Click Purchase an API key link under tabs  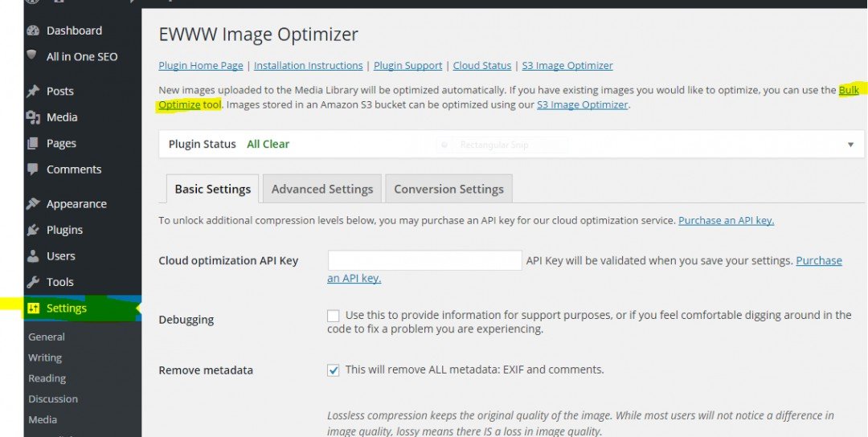(x=727, y=221)
